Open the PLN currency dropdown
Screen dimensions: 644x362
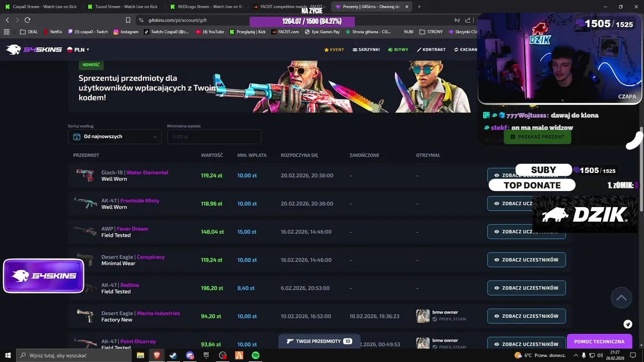78,50
